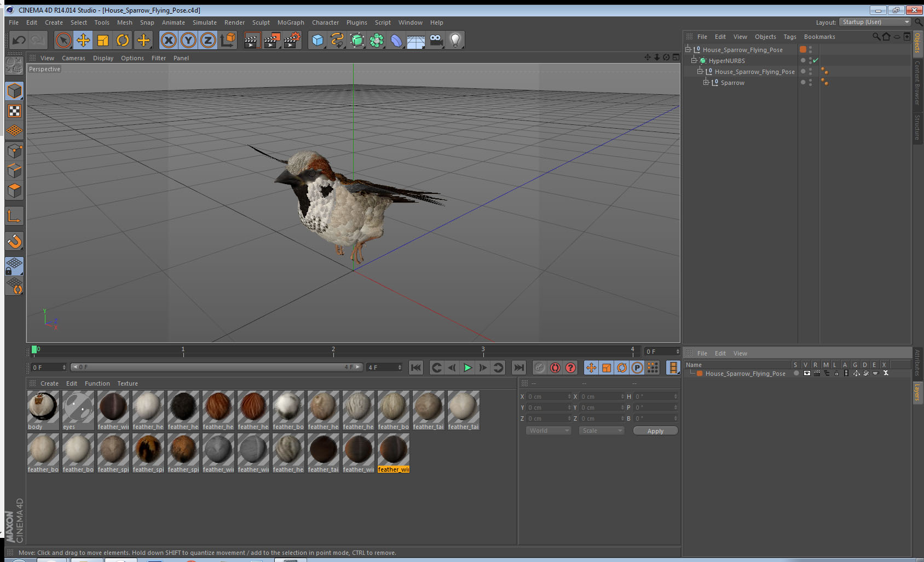Enable Model mode in left toolbar
Viewport: 924px width, 562px height.
pos(15,91)
